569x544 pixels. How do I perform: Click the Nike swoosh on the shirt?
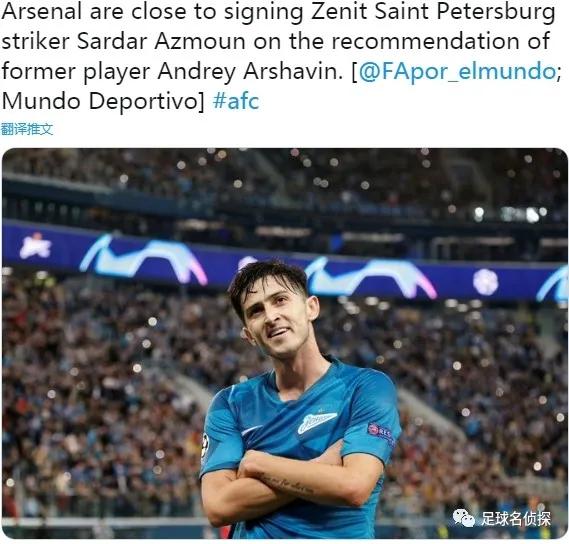click(251, 430)
